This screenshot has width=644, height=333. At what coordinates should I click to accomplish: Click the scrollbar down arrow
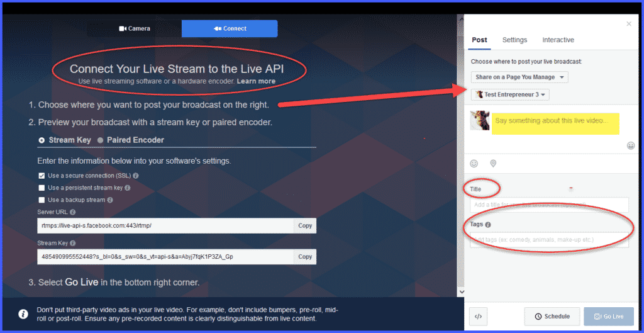[461, 292]
